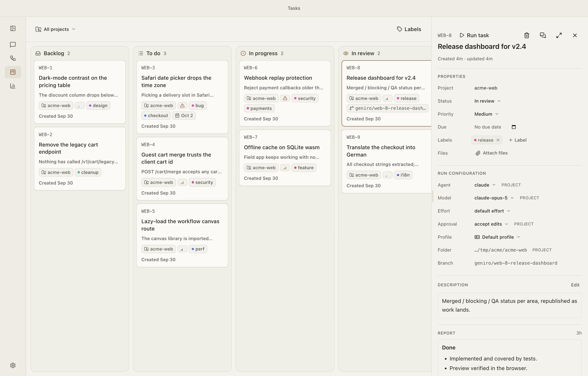Open the Agent claude dropdown
588x376 pixels.
tap(485, 185)
